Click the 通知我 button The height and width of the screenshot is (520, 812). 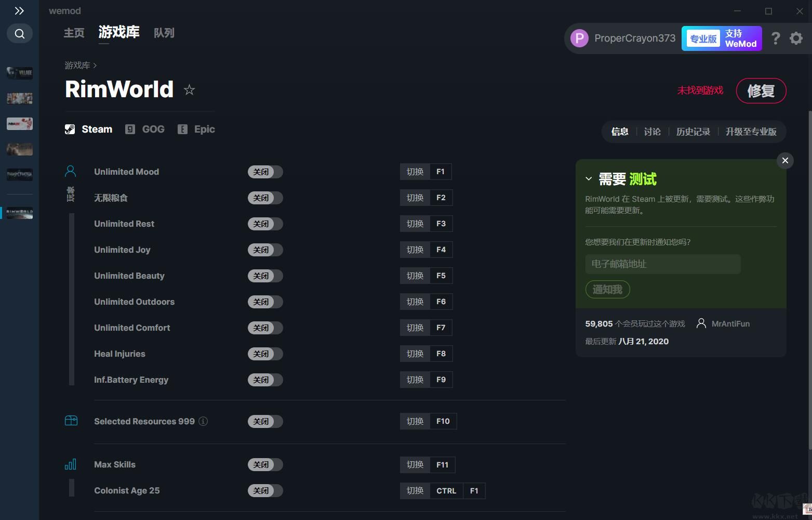click(x=608, y=290)
